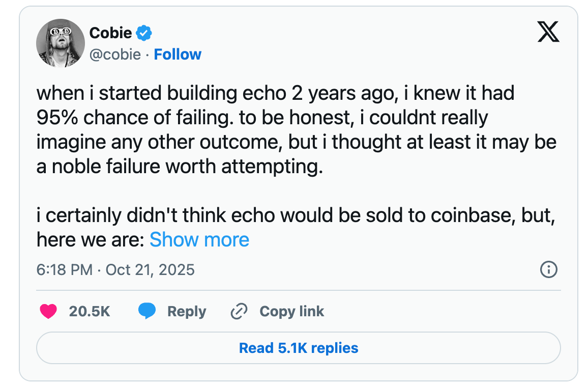The width and height of the screenshot is (588, 384).
Task: Click the Reply label text
Action: tap(186, 311)
